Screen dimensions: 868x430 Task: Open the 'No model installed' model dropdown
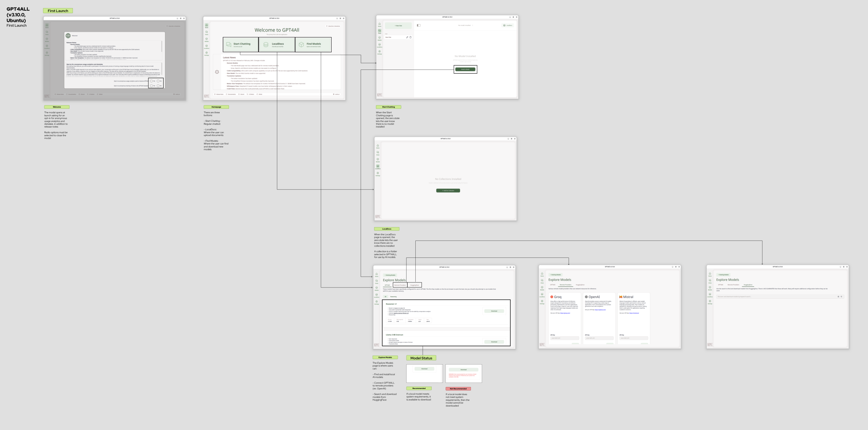coord(465,25)
